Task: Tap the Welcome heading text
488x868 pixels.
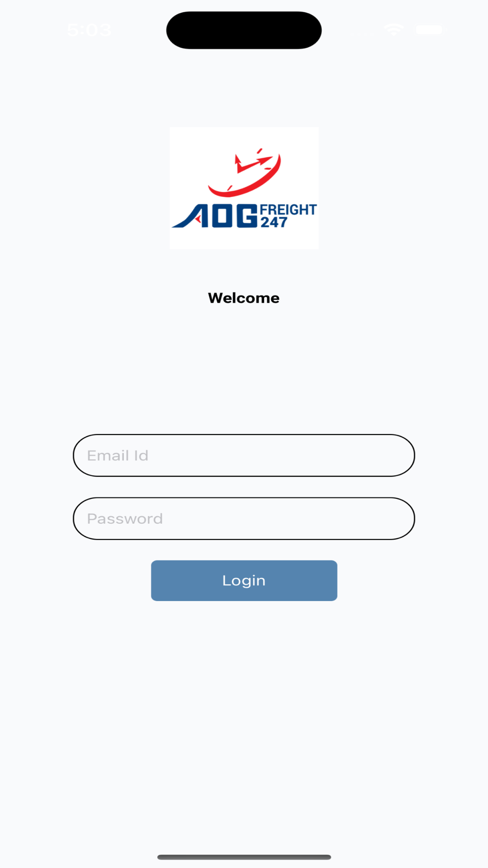Action: [x=244, y=298]
